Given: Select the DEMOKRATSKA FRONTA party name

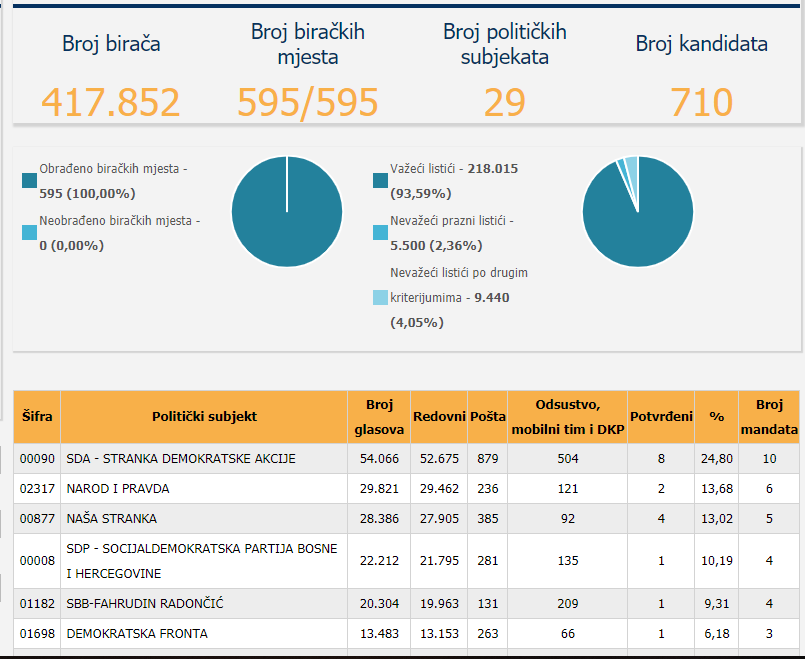Looking at the screenshot, I should coord(137,634).
